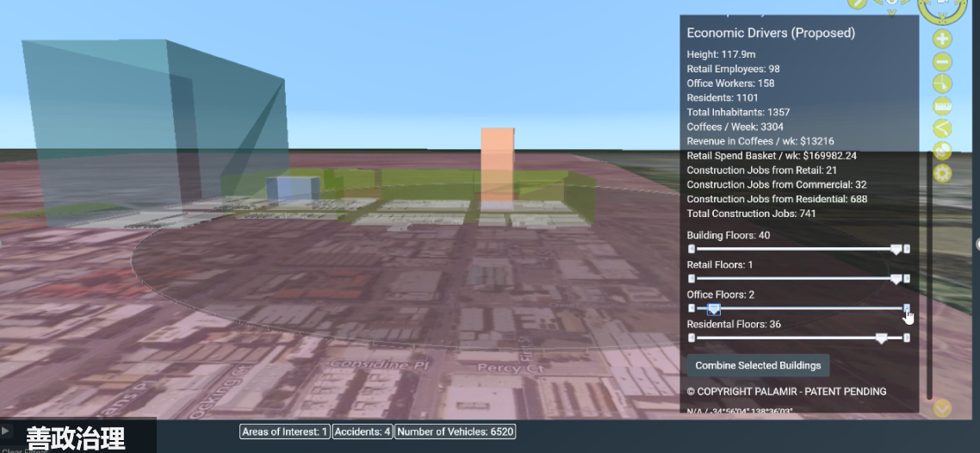Expand the yellow chevron down button
Screen dimensions: 980x453
click(942, 408)
